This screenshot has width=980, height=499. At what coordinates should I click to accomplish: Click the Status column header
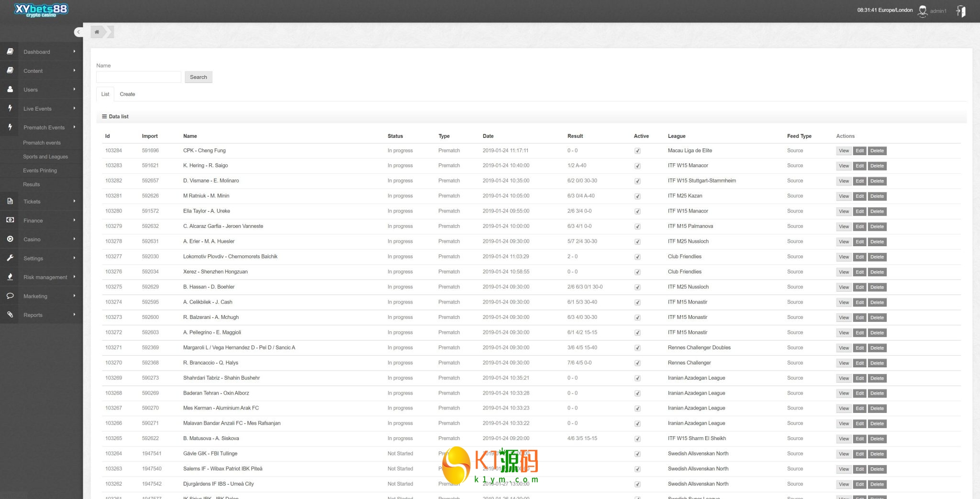pos(395,136)
